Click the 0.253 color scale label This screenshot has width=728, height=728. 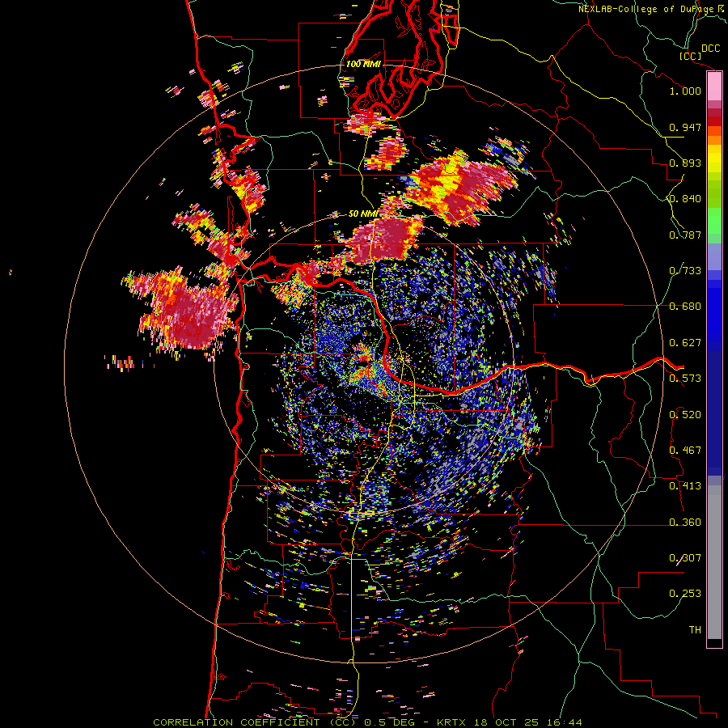(x=685, y=594)
